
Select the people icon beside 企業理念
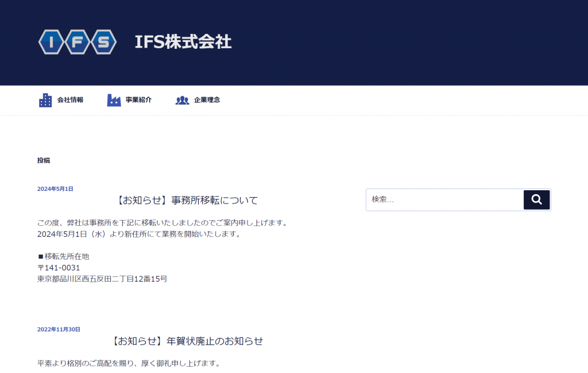click(x=183, y=100)
